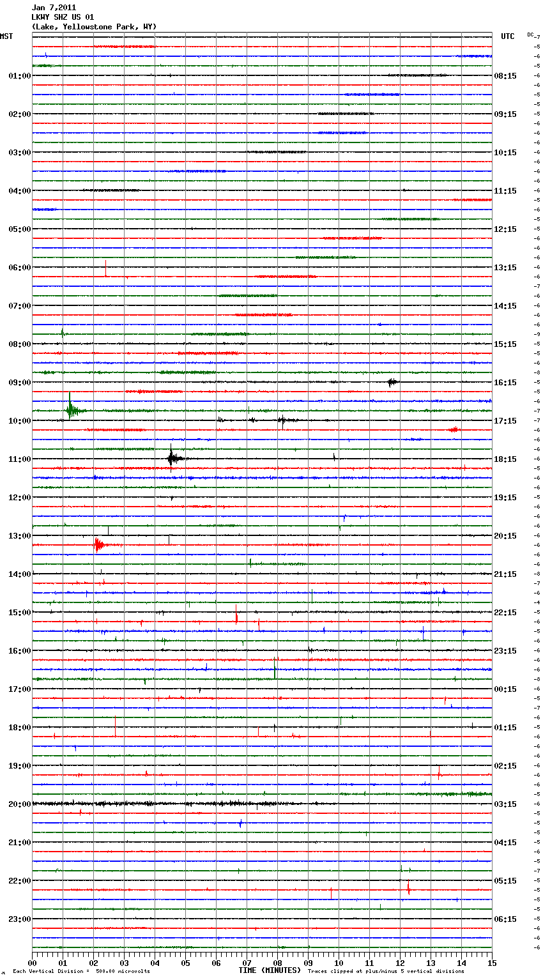Select the 07:00 MST time label
The width and height of the screenshot is (543, 980).
20,306
